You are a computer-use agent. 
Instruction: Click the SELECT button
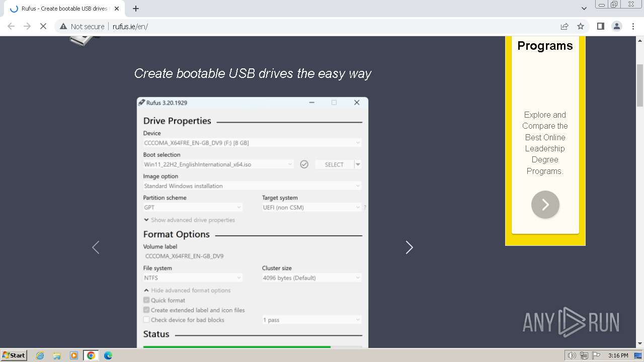pyautogui.click(x=334, y=164)
